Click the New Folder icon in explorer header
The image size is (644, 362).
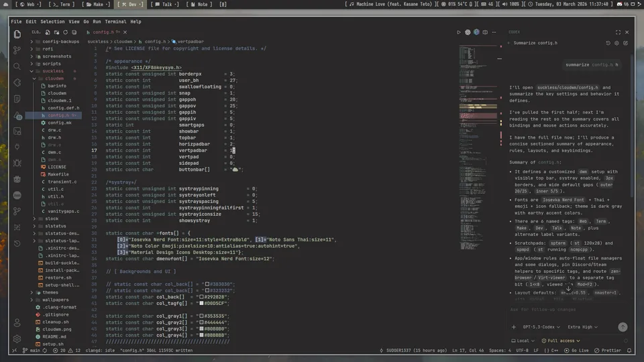[56, 32]
